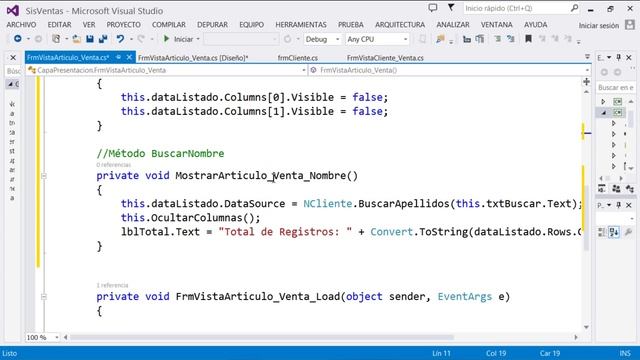Click the Find in Files toolbar icon

[440, 39]
